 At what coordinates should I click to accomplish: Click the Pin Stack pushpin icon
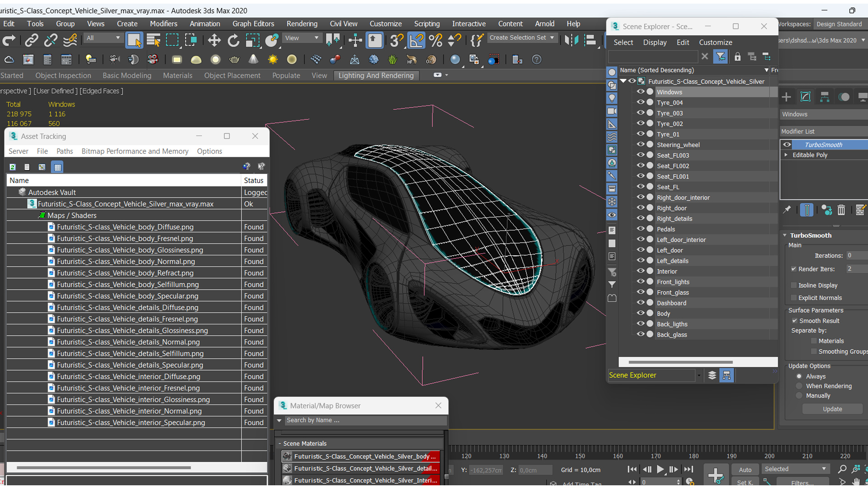click(x=787, y=210)
